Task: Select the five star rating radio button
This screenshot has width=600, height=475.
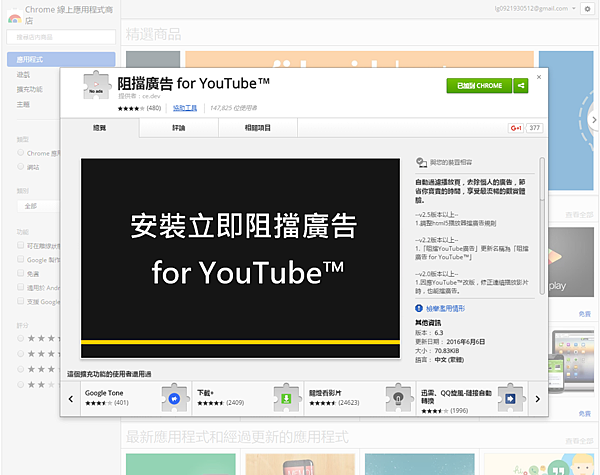Action: click(x=21, y=338)
